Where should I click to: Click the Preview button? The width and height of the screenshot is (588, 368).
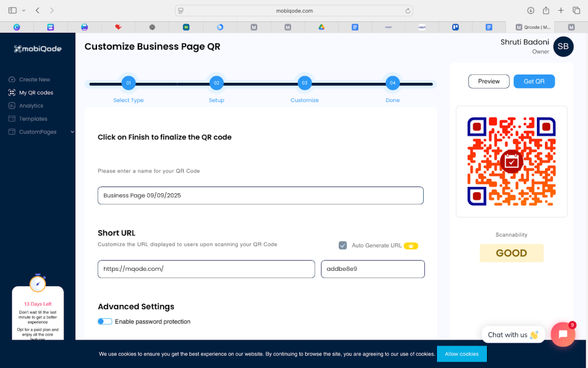[x=489, y=81]
